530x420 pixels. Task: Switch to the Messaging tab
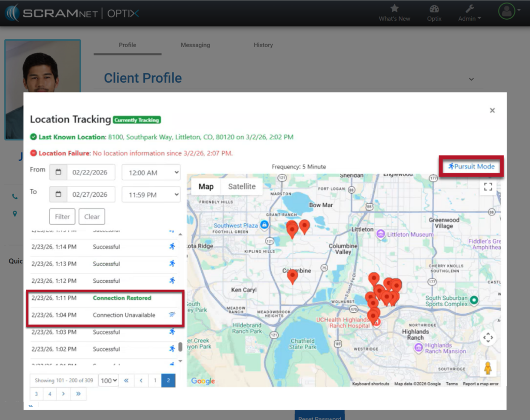pyautogui.click(x=195, y=45)
